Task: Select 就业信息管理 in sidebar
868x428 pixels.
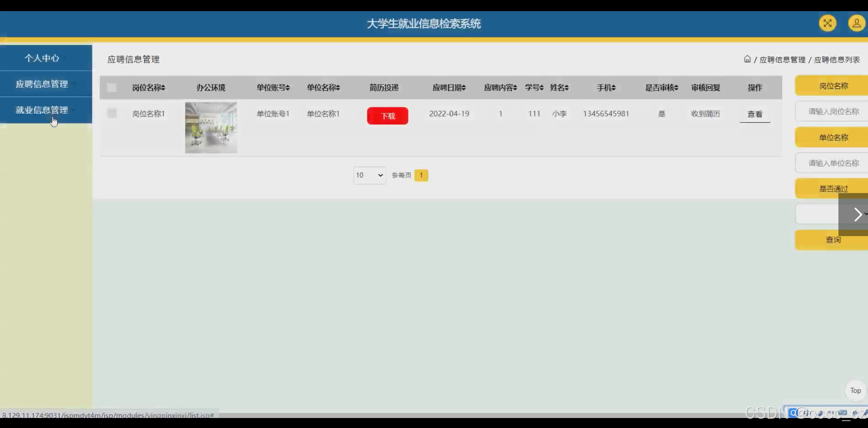Action: pos(42,110)
